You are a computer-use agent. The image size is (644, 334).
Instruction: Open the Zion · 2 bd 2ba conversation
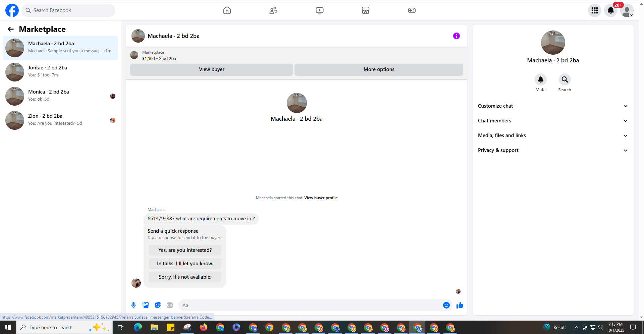pos(60,120)
